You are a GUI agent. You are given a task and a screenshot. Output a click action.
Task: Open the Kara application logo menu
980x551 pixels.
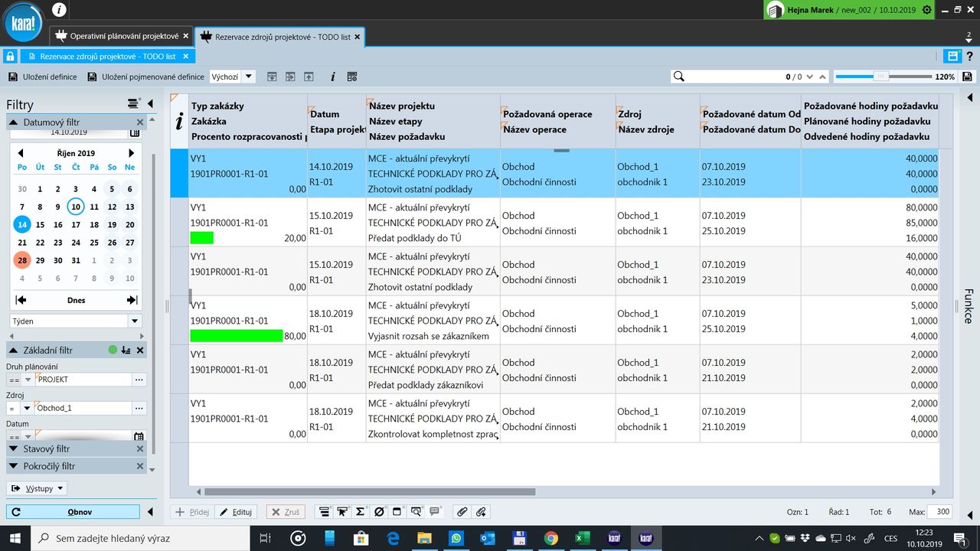pos(23,23)
